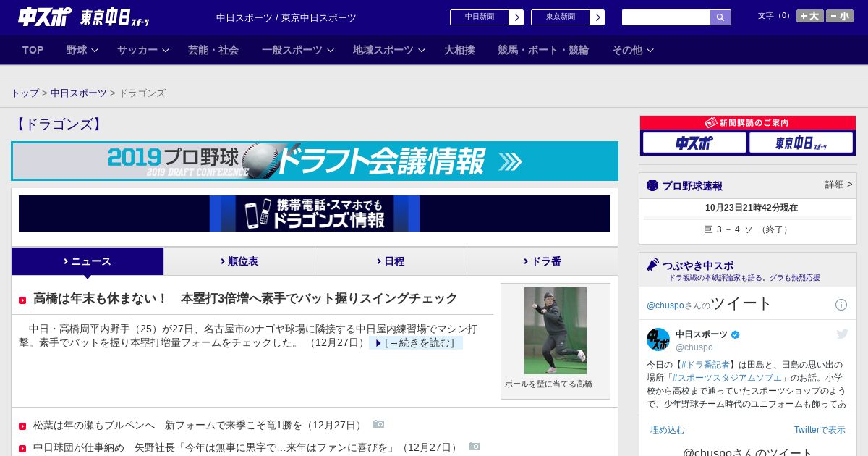Click the baseball icon in プロ野球速報
This screenshot has width=868, height=456.
point(652,185)
